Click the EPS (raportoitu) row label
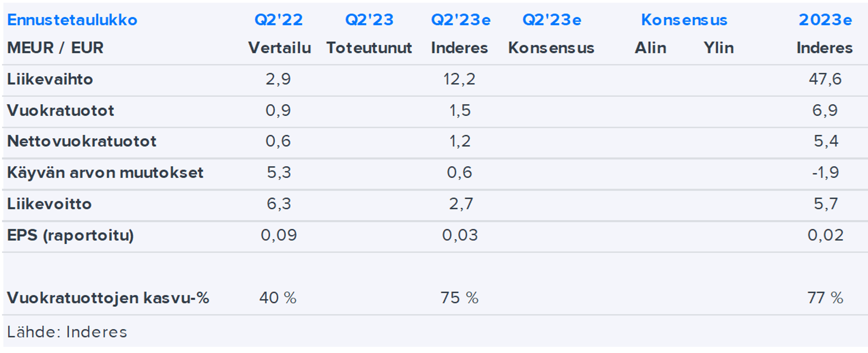Image resolution: width=868 pixels, height=353 pixels. 71,235
